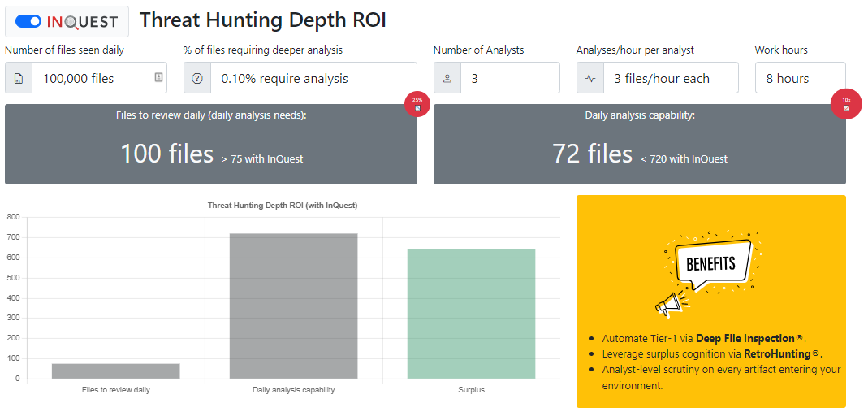The image size is (868, 416).
Task: Edit the 0.10% require analysis field
Action: [313, 78]
